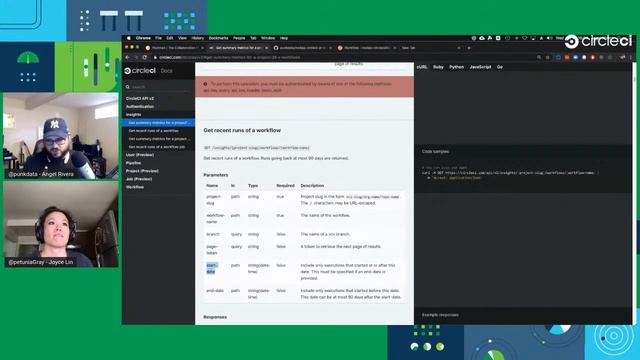Click the browser forward arrow
This screenshot has width=640, height=360.
[136, 58]
